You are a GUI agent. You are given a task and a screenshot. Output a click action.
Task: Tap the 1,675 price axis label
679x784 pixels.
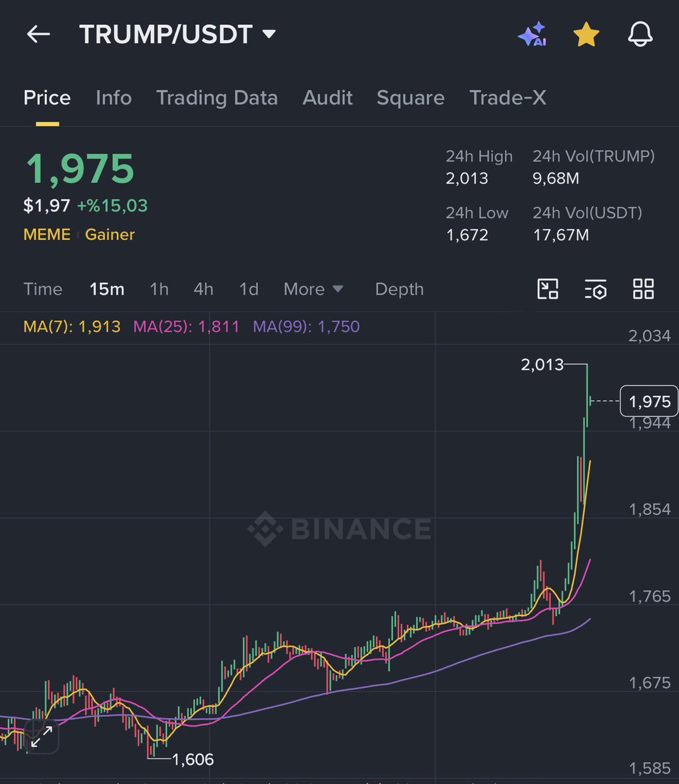pyautogui.click(x=650, y=683)
